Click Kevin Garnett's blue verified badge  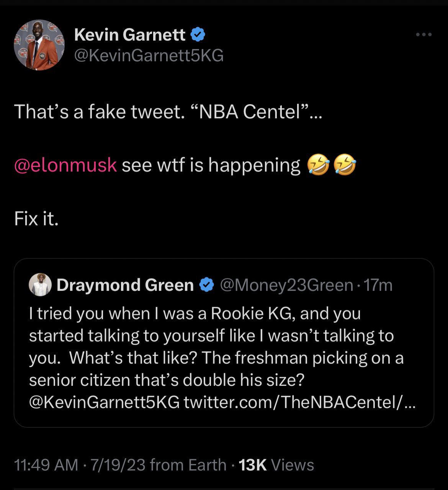click(x=198, y=35)
